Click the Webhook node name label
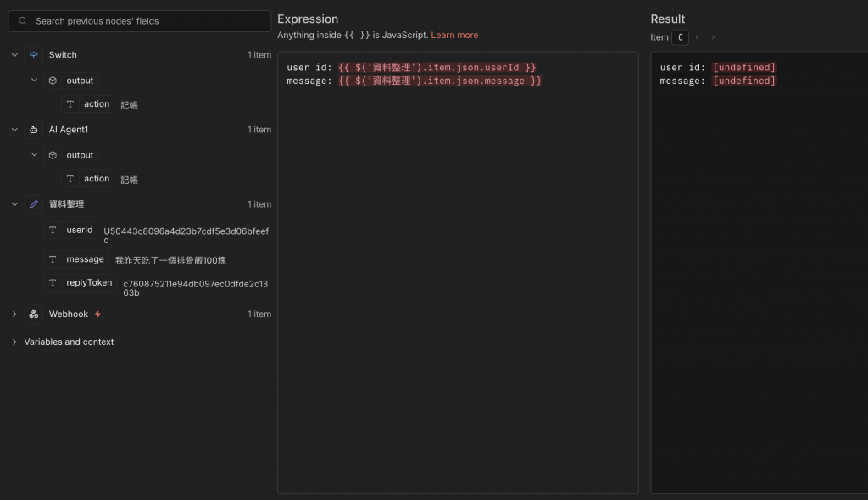This screenshot has height=500, width=868. 69,314
